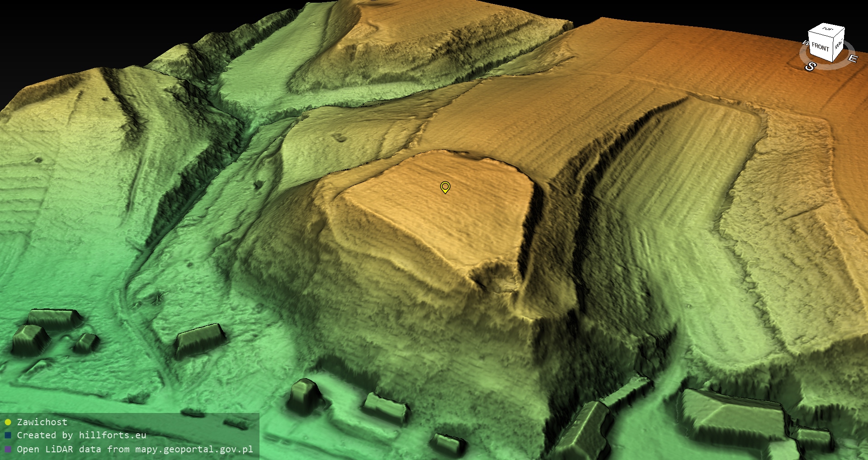Viewport: 868px width, 460px height.
Task: Select the TOP face of the view cube
Action: click(x=827, y=30)
